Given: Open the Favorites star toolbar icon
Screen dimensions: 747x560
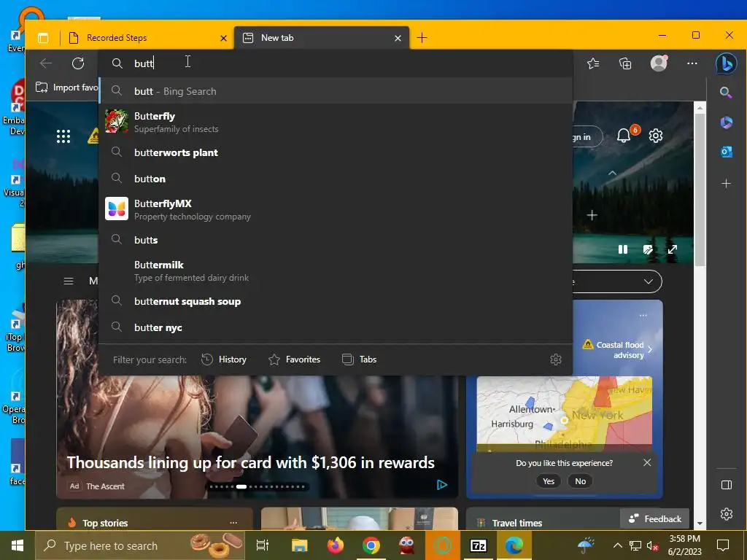Looking at the screenshot, I should pos(593,63).
